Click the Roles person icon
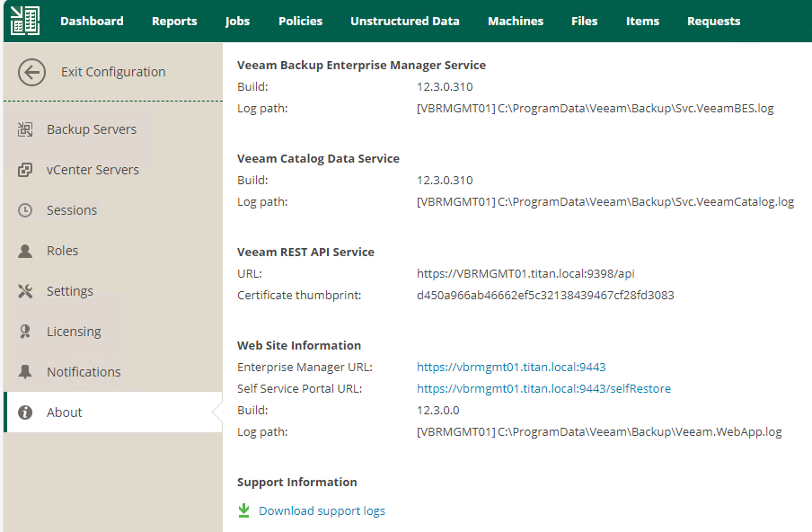 click(x=25, y=251)
